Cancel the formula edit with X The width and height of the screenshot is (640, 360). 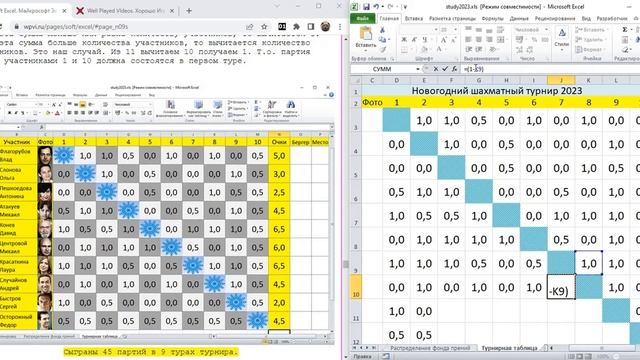(436, 69)
